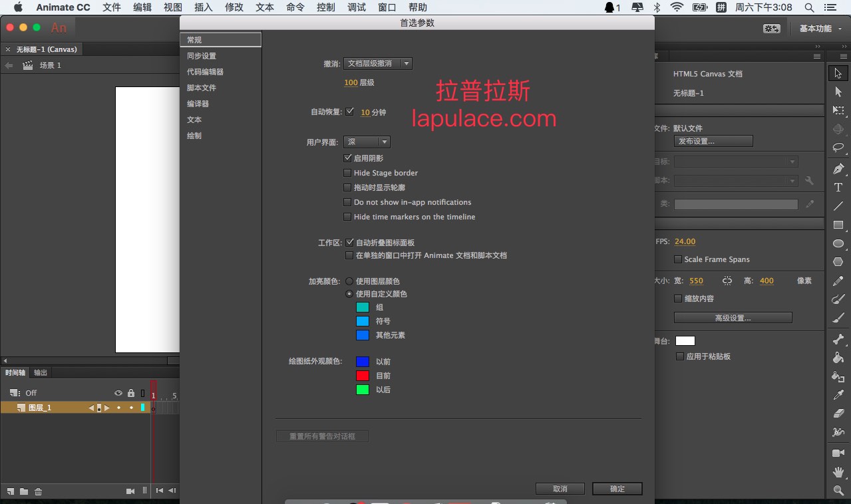Image resolution: width=851 pixels, height=504 pixels.
Task: Open the 代码编辑器 preferences category
Action: coord(205,72)
